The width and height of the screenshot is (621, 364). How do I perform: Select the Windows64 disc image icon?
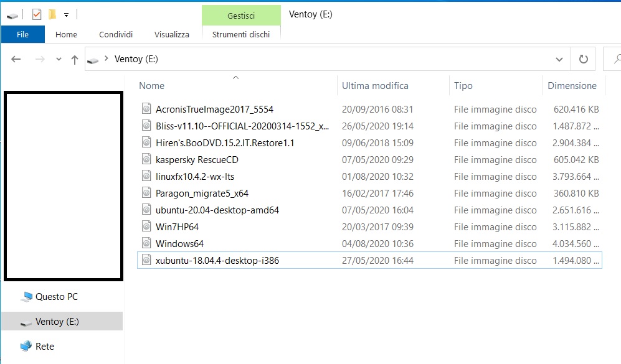(x=146, y=243)
